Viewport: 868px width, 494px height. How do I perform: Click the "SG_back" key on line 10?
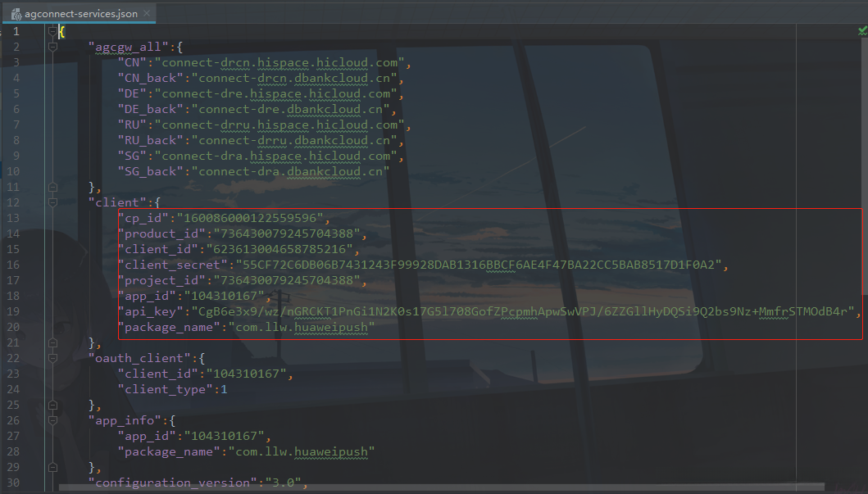click(x=151, y=171)
